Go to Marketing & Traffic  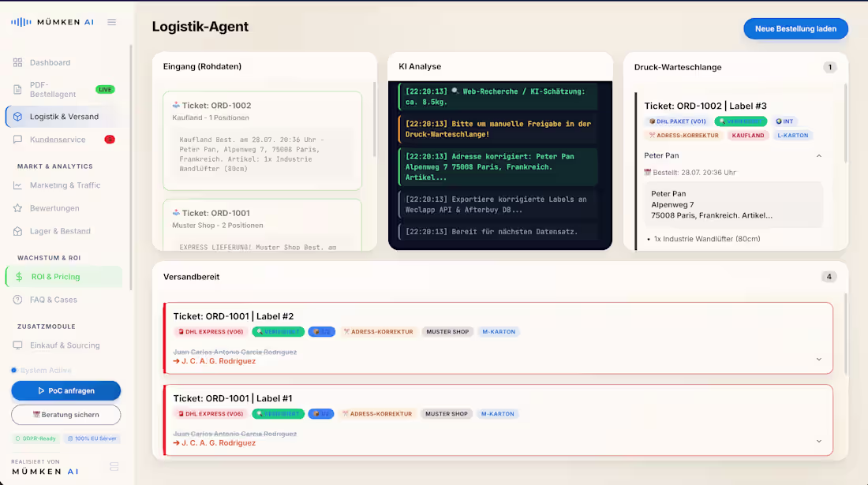click(64, 185)
